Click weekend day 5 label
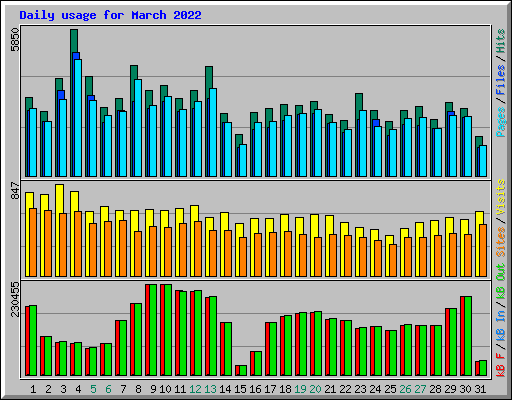Image resolution: width=512 pixels, height=400 pixels. [93, 389]
